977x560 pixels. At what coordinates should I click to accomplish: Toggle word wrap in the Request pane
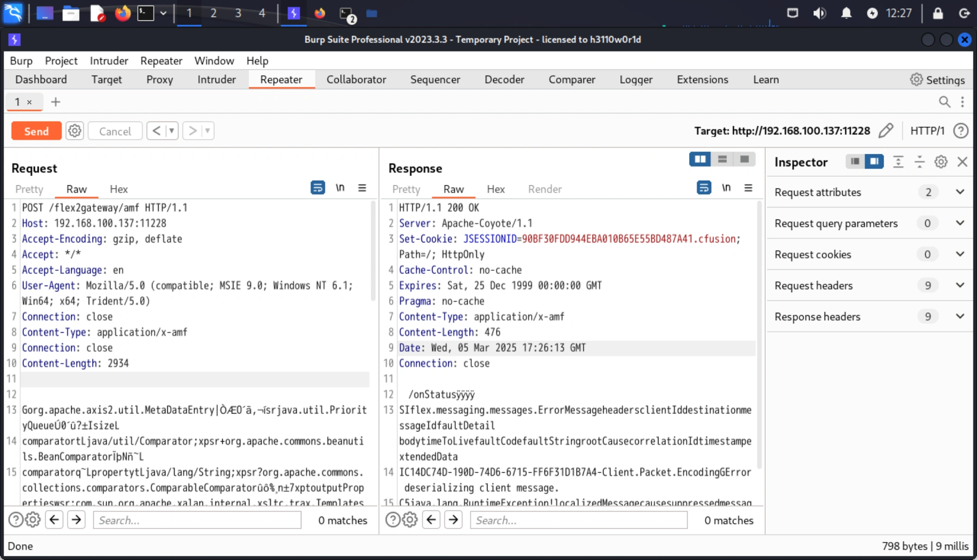[x=318, y=188]
